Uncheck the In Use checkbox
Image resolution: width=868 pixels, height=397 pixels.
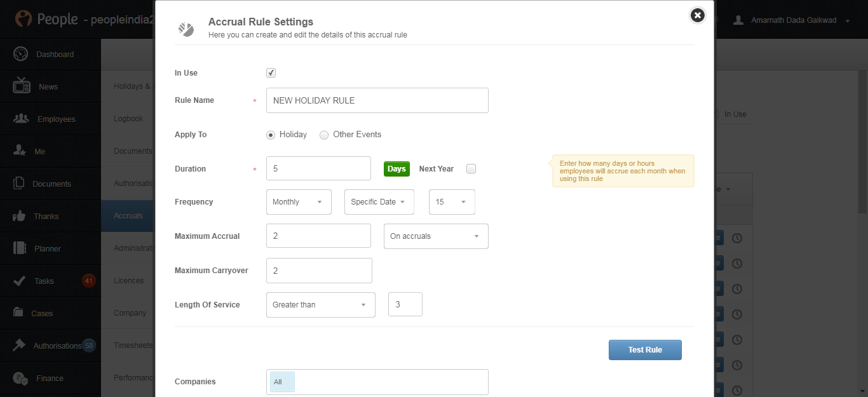pos(271,73)
